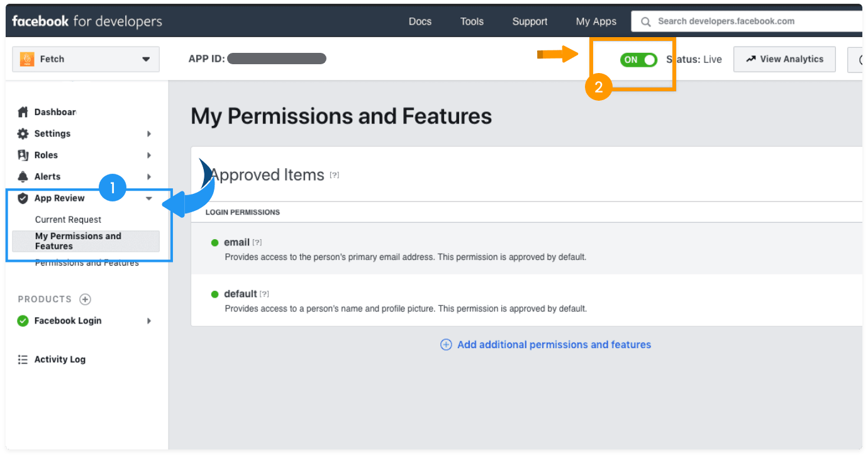Open the Tools menu
Screen dimensions: 868x457
(x=472, y=21)
